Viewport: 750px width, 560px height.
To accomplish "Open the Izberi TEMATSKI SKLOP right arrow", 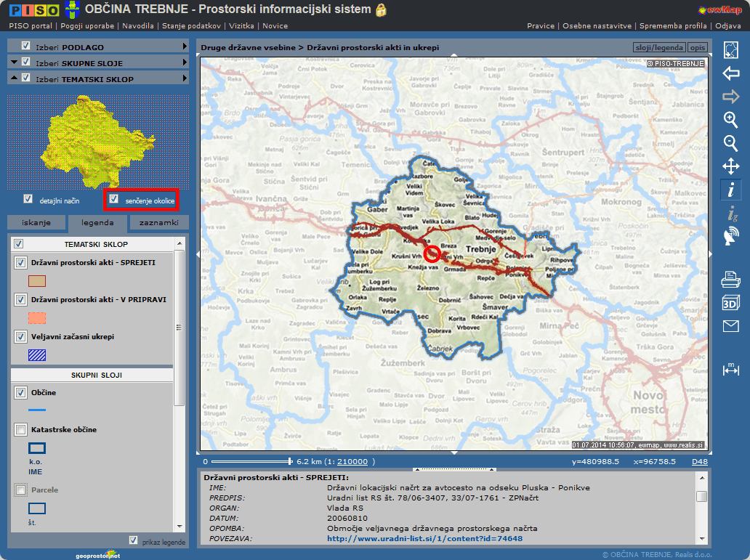I will [185, 78].
